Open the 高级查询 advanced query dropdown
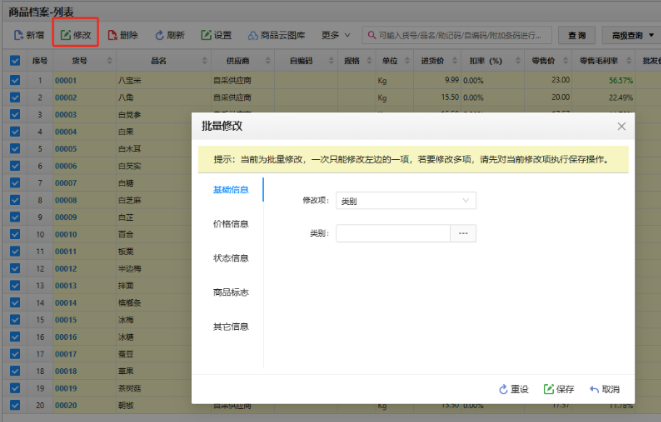The height and width of the screenshot is (422, 661). pos(631,35)
